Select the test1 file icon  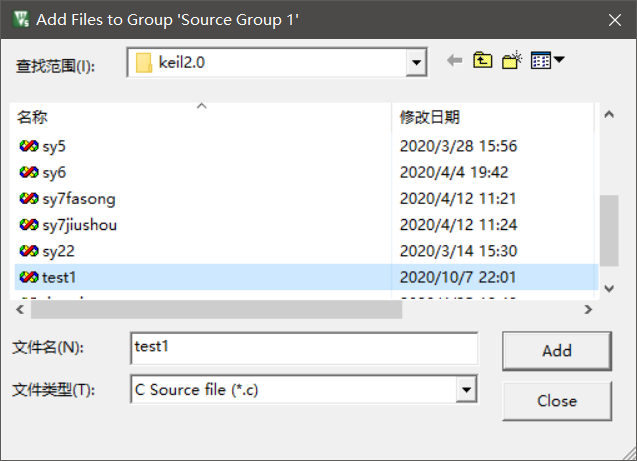(x=29, y=277)
